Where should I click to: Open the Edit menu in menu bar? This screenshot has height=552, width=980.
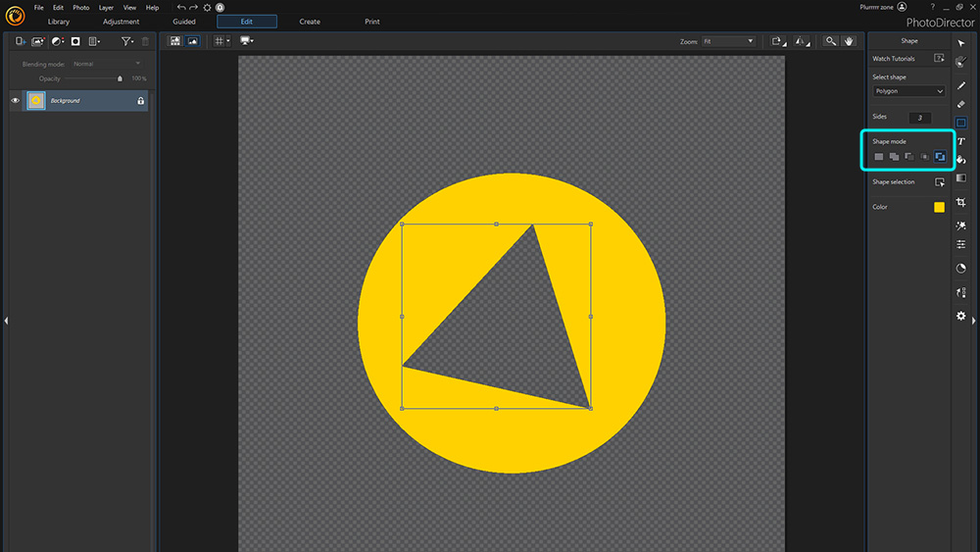click(58, 8)
